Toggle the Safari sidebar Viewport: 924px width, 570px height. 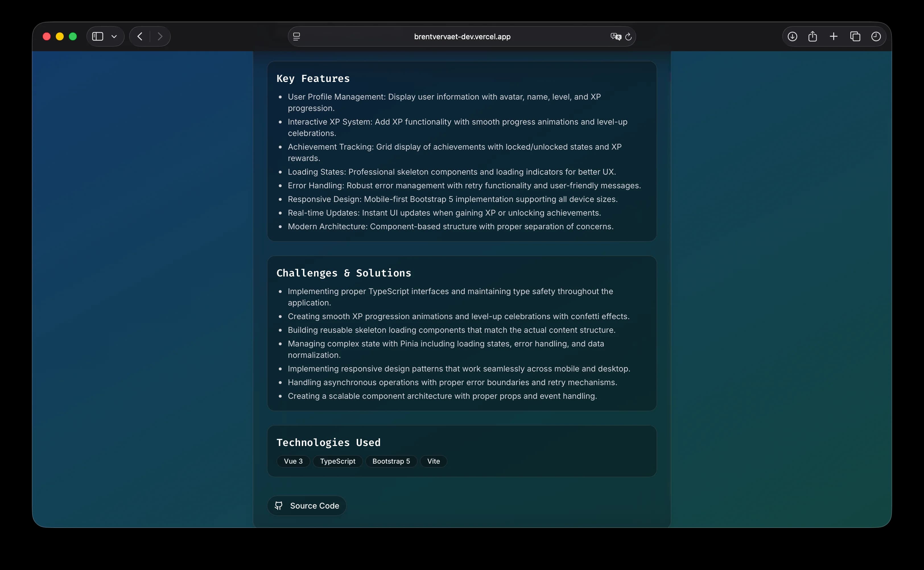(97, 36)
